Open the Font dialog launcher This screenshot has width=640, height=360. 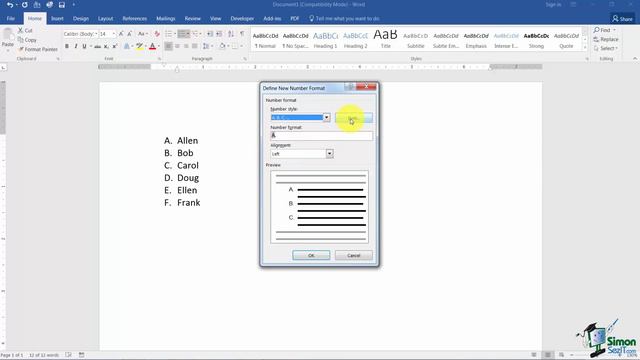(x=159, y=59)
